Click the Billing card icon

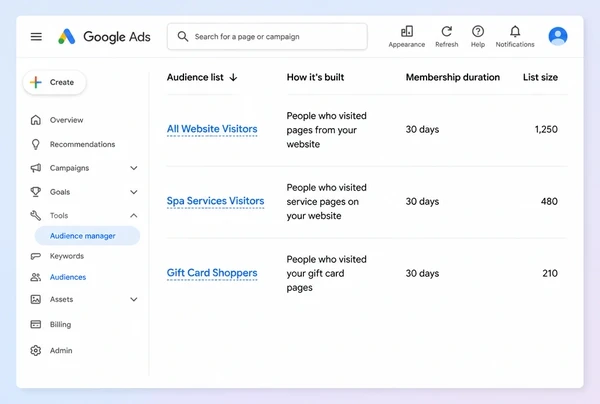(36, 324)
